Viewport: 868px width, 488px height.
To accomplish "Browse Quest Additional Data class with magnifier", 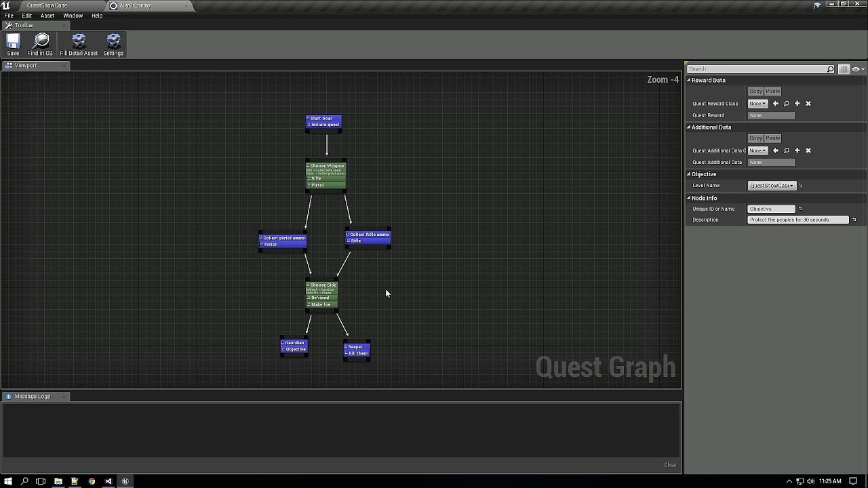I will (787, 150).
